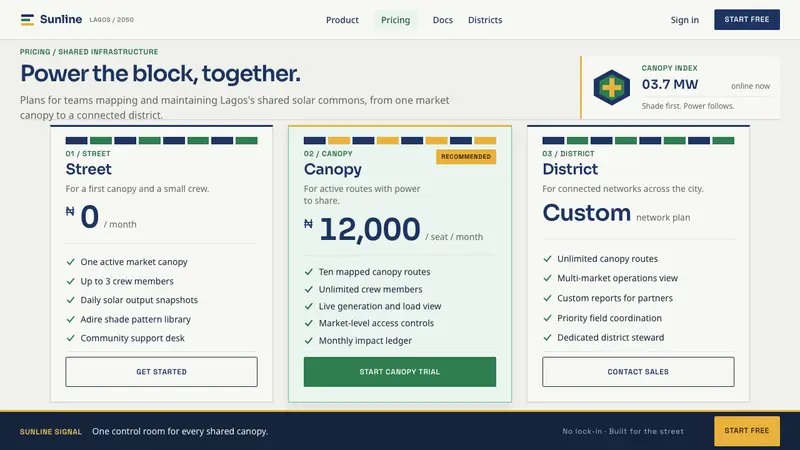Image resolution: width=800 pixels, height=450 pixels.
Task: Click the Naira symbol beside the 0 price
Action: (x=70, y=211)
